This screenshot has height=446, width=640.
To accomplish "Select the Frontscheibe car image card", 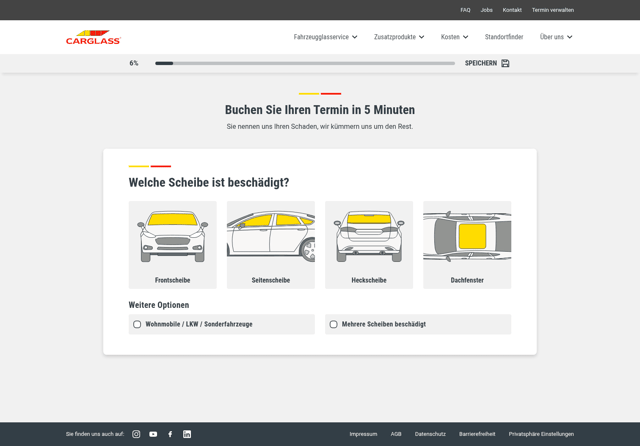I will tap(173, 245).
